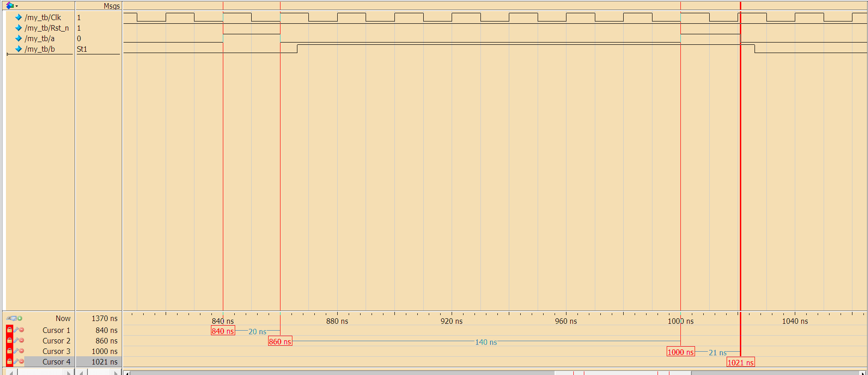The height and width of the screenshot is (375, 868).
Task: Click the waveform horizontal scrollbar's left arrow
Action: [127, 373]
